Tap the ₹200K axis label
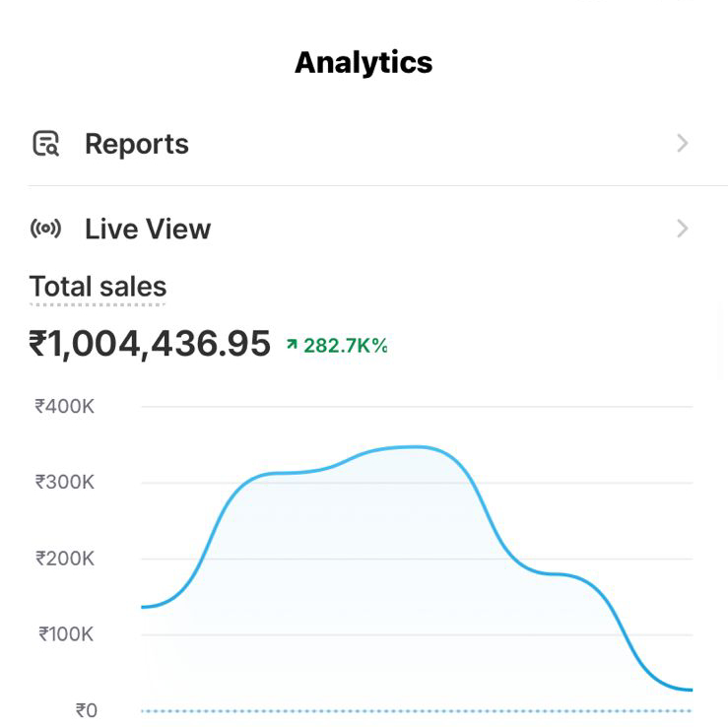This screenshot has width=728, height=727. pyautogui.click(x=65, y=559)
